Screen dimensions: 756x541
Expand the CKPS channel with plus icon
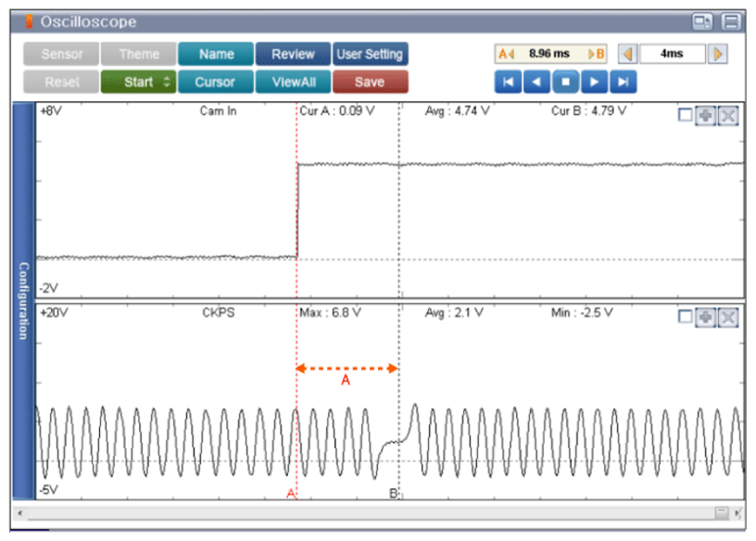(705, 317)
